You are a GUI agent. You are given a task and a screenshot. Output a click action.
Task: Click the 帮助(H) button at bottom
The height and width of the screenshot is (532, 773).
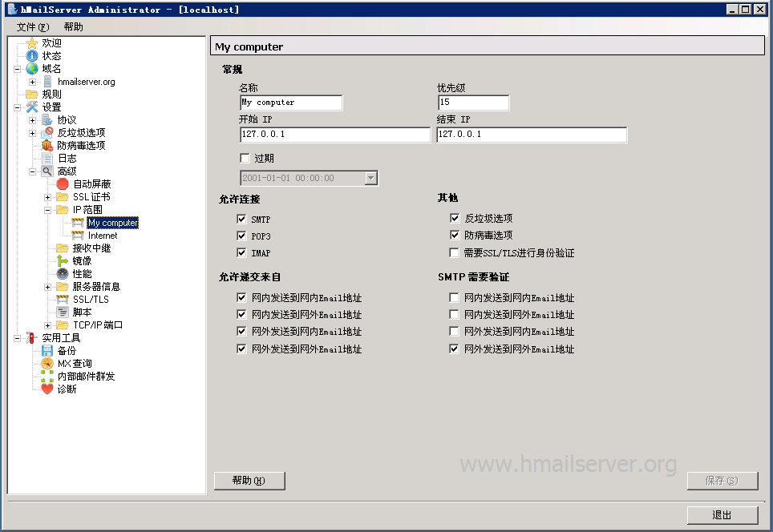(249, 481)
